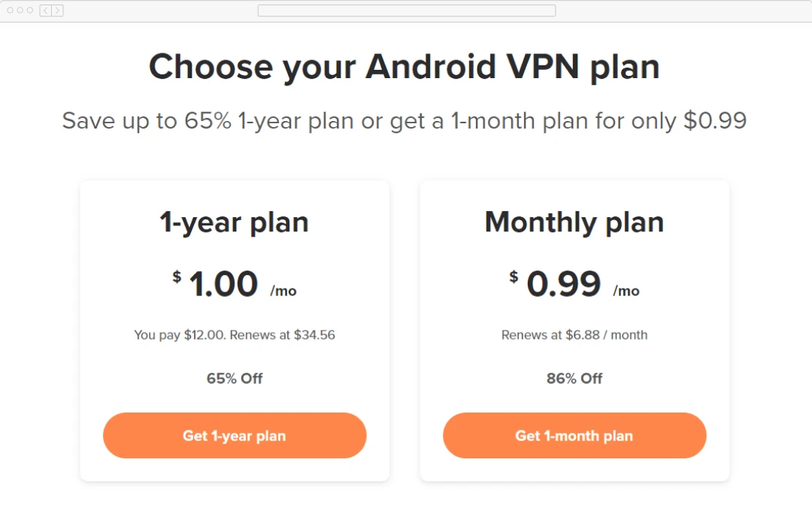Click the Choose your Android VPN plan heading
The height and width of the screenshot is (511, 812).
click(404, 67)
